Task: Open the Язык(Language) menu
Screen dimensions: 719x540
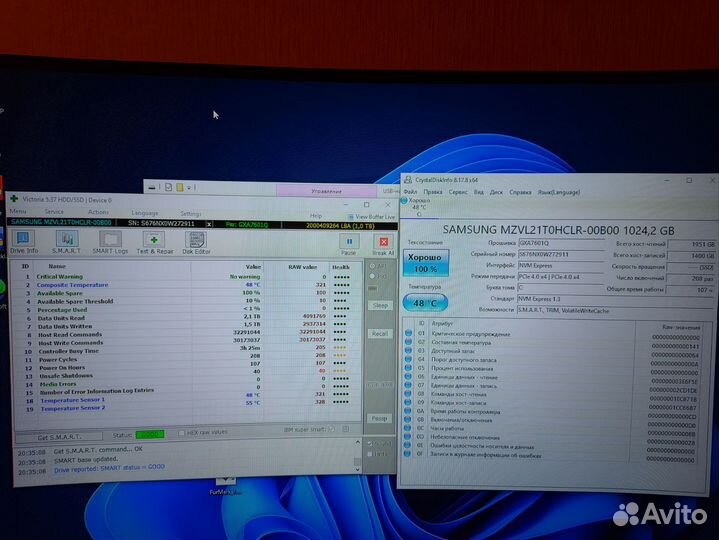Action: (x=559, y=192)
